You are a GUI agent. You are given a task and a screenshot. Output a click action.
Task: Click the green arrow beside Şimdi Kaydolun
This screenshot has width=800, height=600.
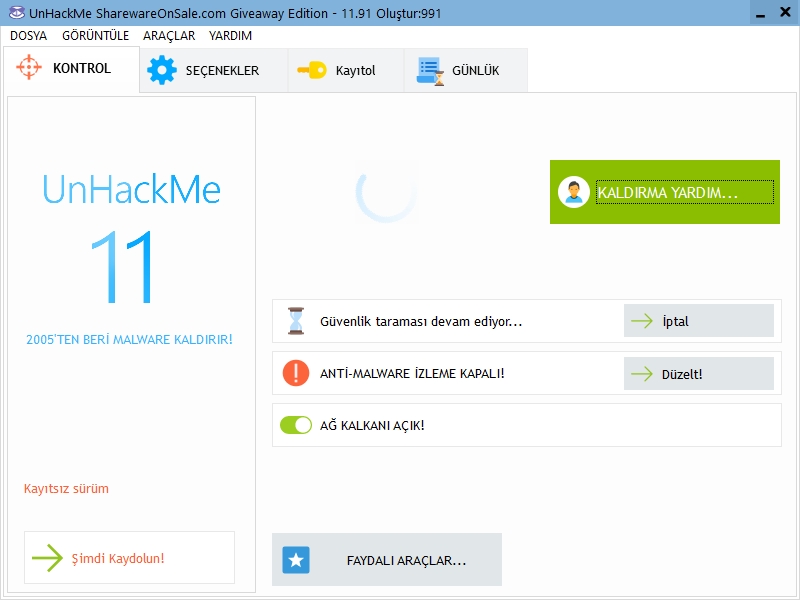(x=47, y=558)
